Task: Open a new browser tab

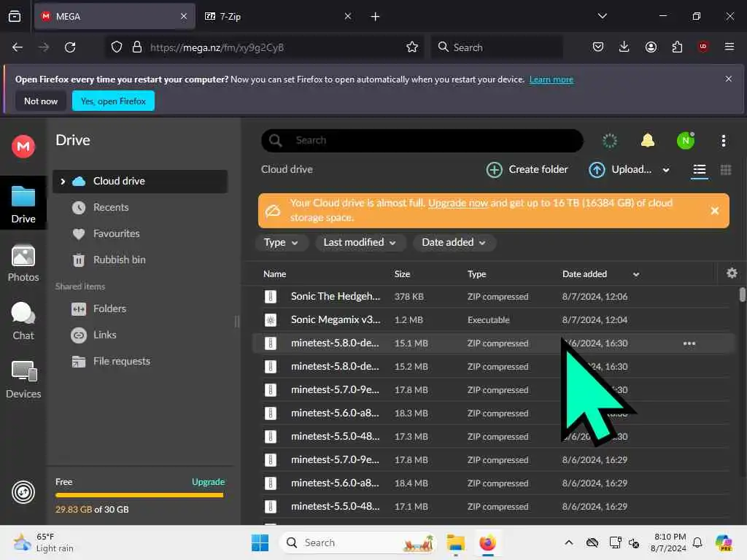Action: point(375,17)
